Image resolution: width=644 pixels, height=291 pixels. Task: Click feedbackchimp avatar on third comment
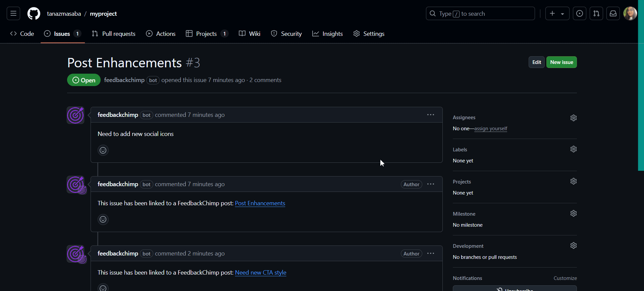pos(75,254)
